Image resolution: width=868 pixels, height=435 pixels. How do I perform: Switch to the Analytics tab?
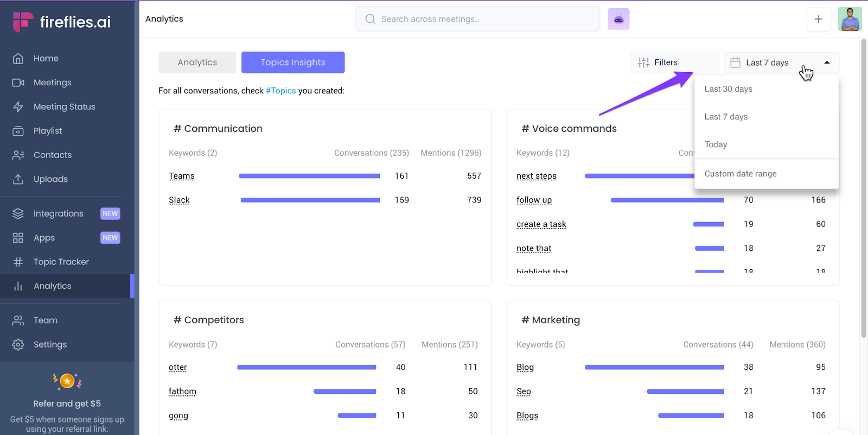click(197, 62)
